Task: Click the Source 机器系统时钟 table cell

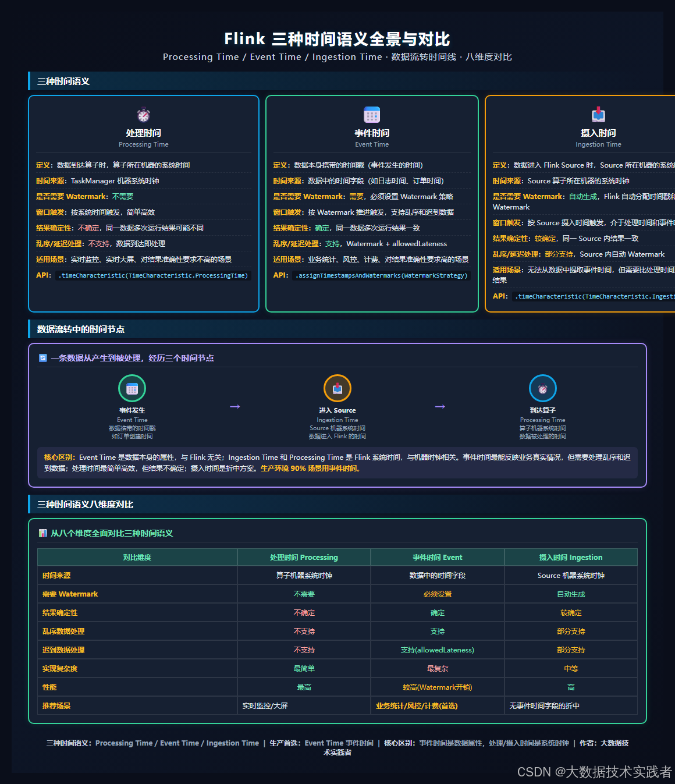Action: pos(571,576)
